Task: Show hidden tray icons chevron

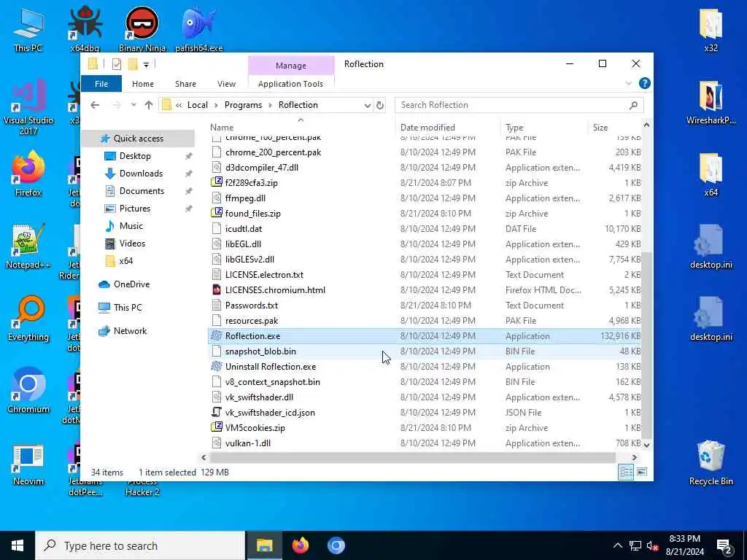Action: 617,545
